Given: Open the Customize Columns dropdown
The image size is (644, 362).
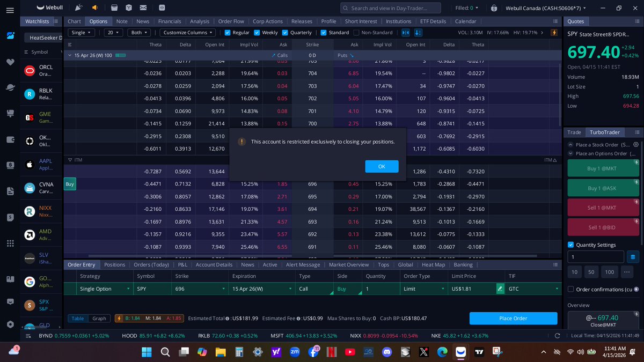Looking at the screenshot, I should [187, 32].
